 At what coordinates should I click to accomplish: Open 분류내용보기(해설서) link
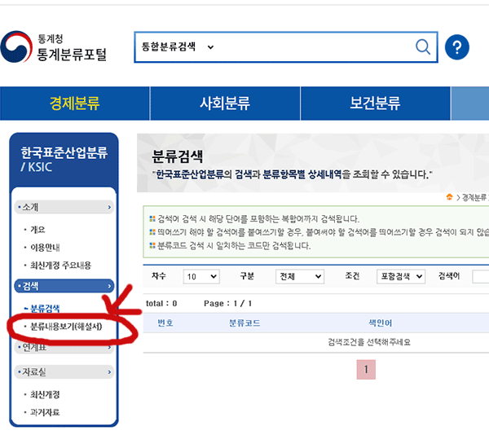click(x=66, y=327)
